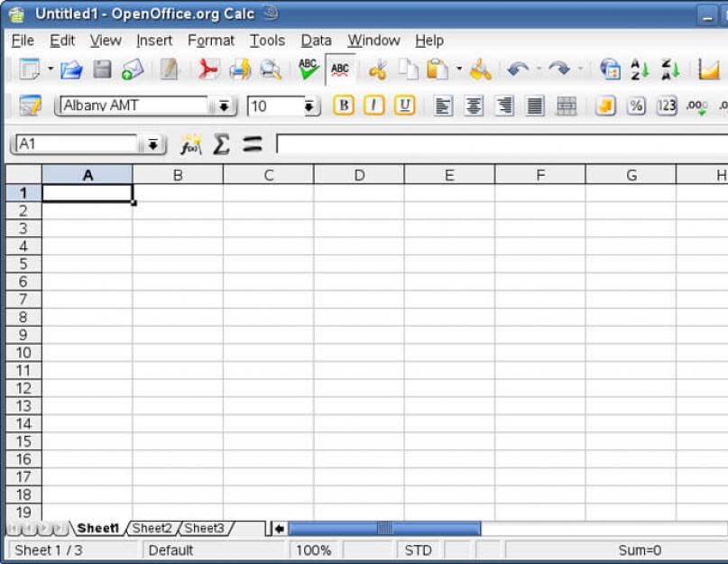This screenshot has width=728, height=564.
Task: Select row 10 header
Action: (x=23, y=353)
